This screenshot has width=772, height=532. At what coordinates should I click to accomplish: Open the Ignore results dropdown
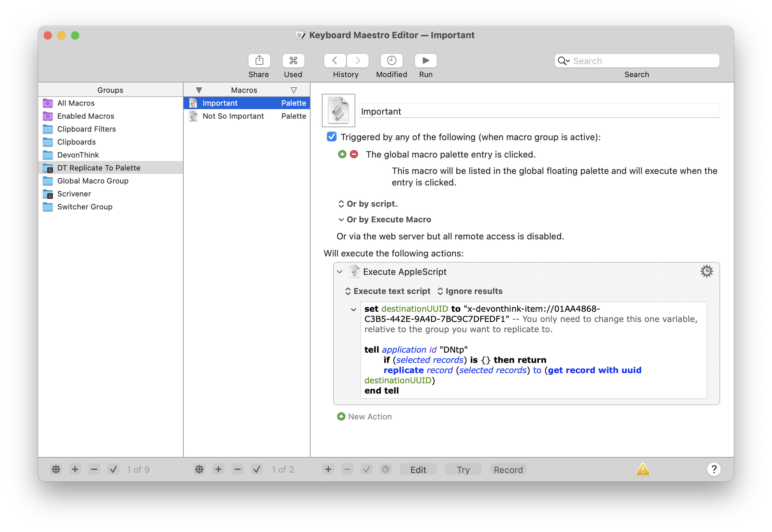470,291
